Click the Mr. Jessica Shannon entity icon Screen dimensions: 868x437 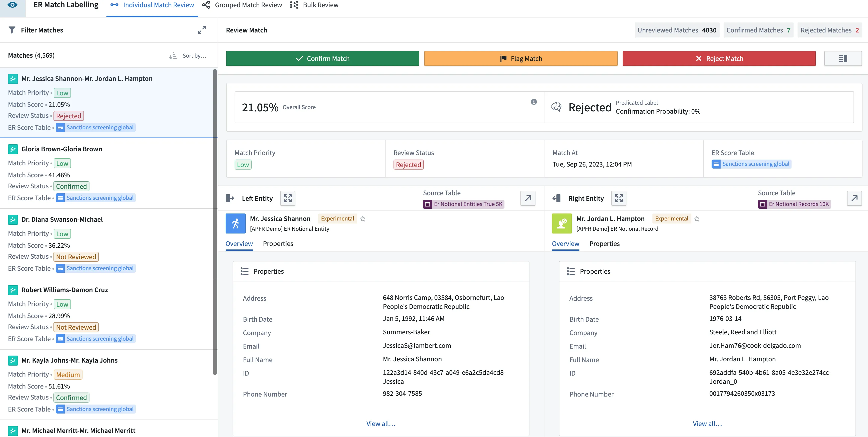click(235, 223)
